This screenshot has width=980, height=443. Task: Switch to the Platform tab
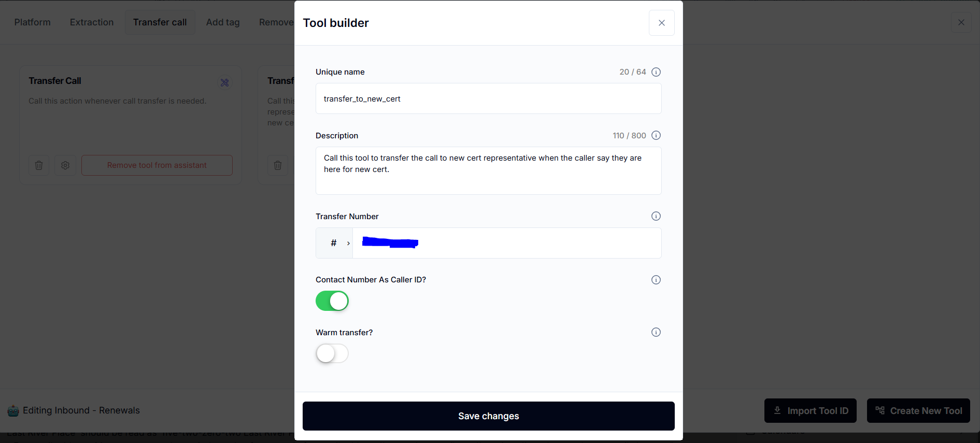tap(33, 22)
